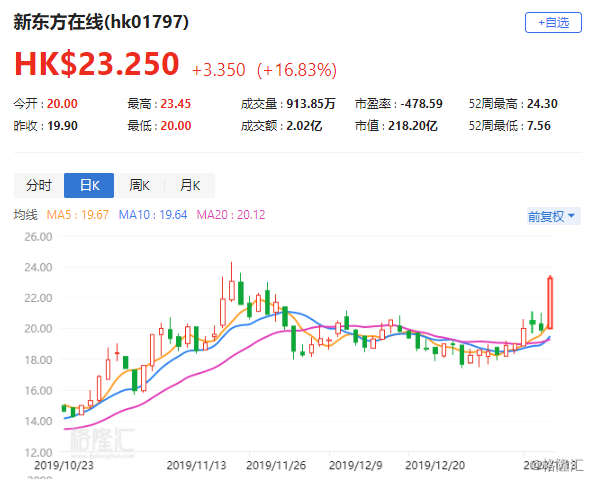
Task: Click the MA10 : 19.64 indicator label
Action: pyautogui.click(x=153, y=215)
